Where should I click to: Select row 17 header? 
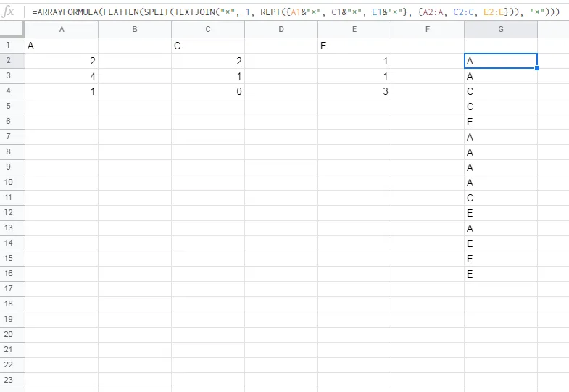[x=12, y=289]
